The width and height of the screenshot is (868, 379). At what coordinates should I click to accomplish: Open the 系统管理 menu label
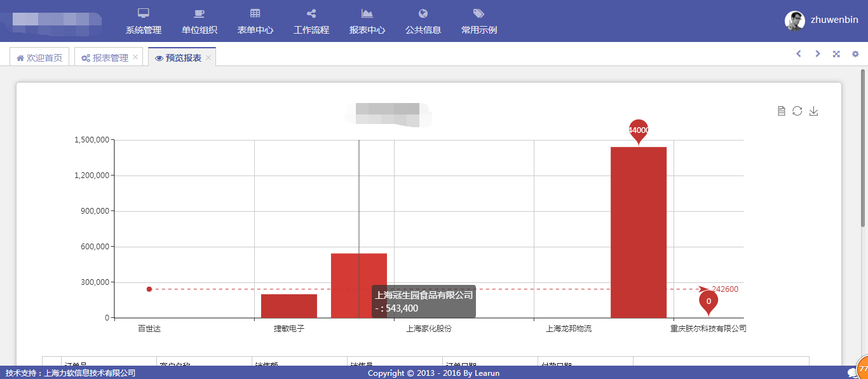(x=144, y=30)
